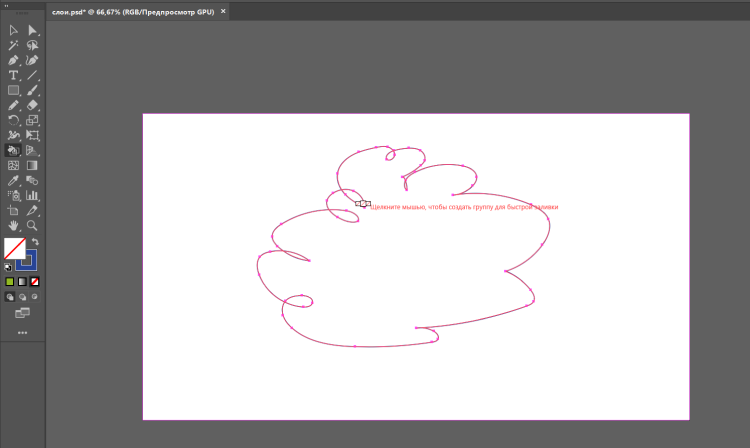Click the Fill color box (none)
The width and height of the screenshot is (750, 448).
[14, 249]
